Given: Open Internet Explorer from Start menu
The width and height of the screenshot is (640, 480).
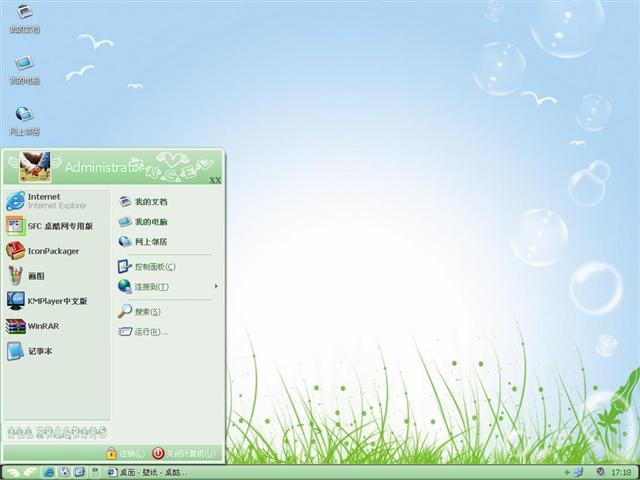Looking at the screenshot, I should 57,201.
